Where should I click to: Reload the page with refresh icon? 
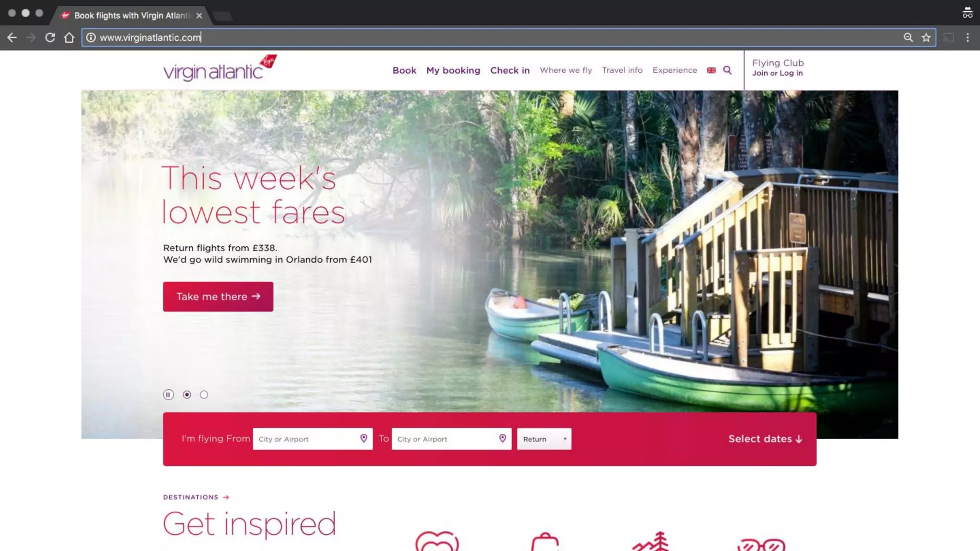click(x=50, y=37)
